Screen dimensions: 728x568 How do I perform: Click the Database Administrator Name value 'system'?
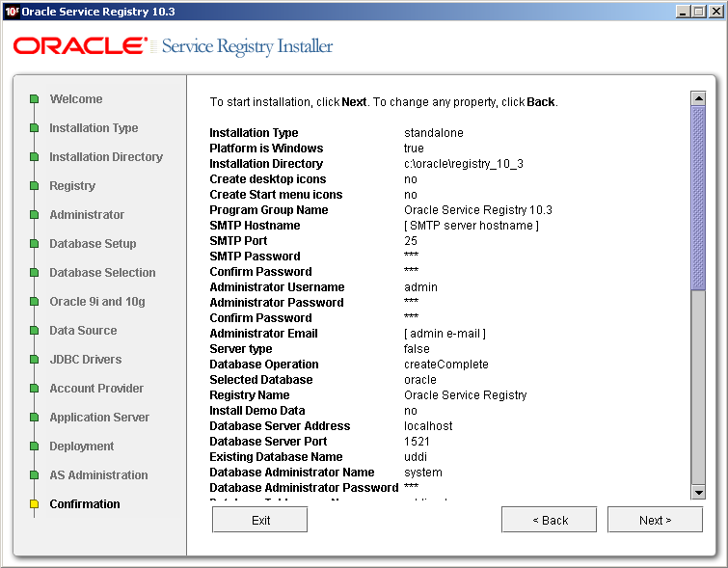point(423,473)
